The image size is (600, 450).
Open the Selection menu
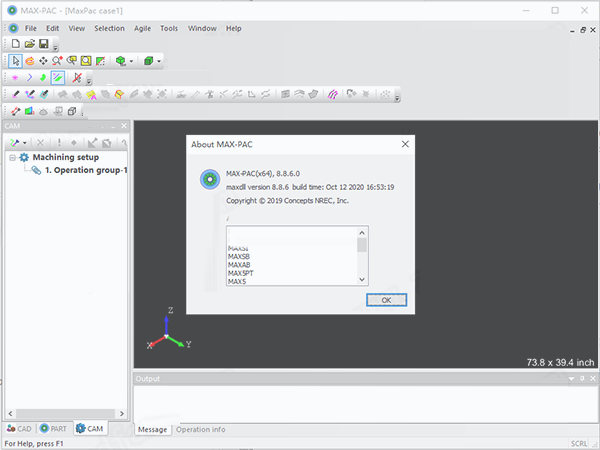109,28
